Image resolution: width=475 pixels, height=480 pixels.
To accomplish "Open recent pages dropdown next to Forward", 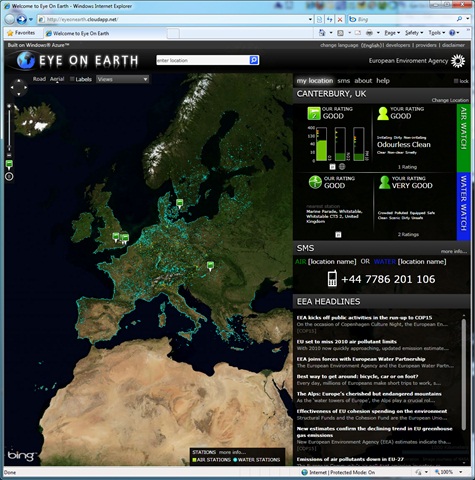I will click(x=31, y=19).
